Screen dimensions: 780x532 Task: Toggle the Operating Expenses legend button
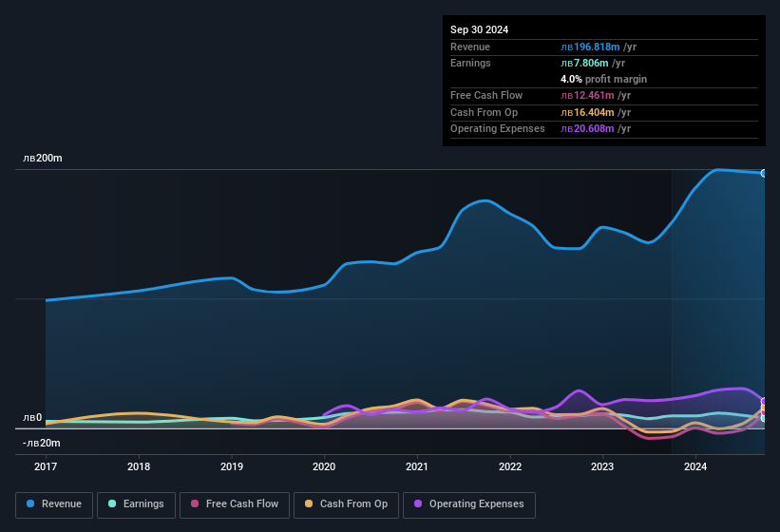pyautogui.click(x=468, y=504)
